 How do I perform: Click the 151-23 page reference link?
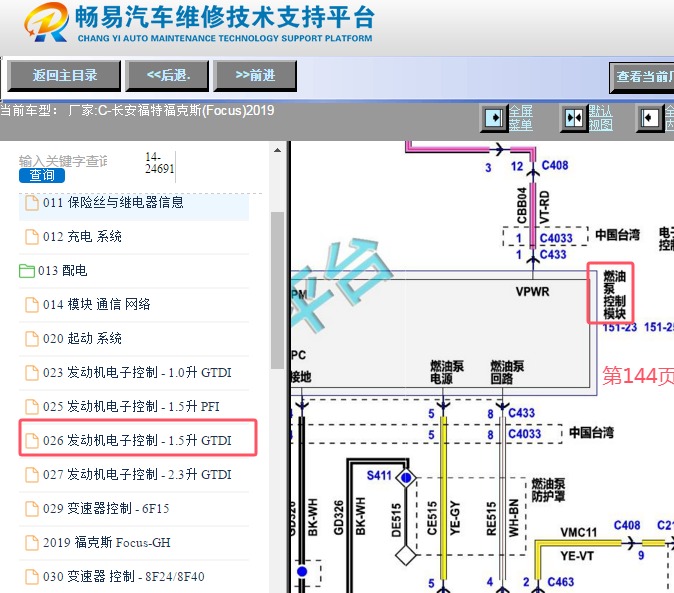click(x=619, y=327)
